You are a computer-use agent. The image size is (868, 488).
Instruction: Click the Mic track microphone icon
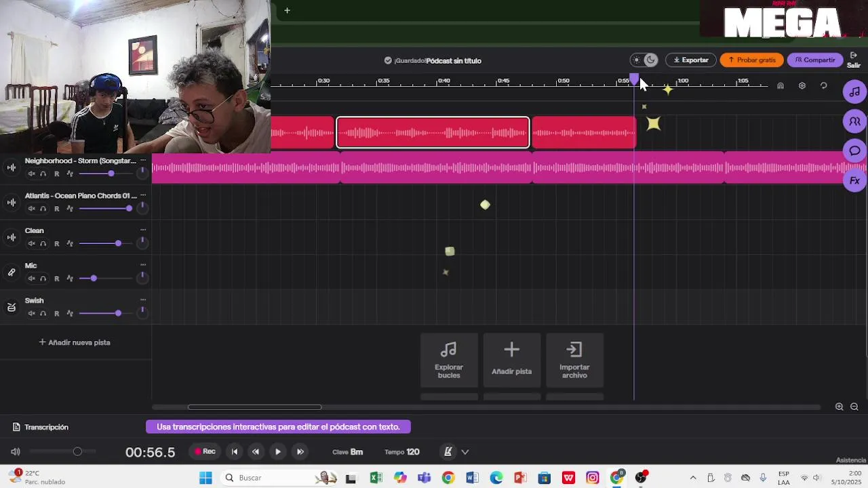12,272
